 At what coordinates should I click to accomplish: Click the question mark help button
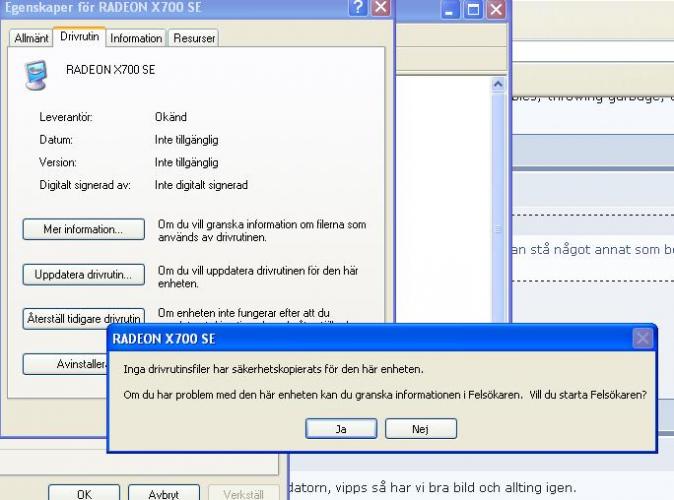click(358, 8)
